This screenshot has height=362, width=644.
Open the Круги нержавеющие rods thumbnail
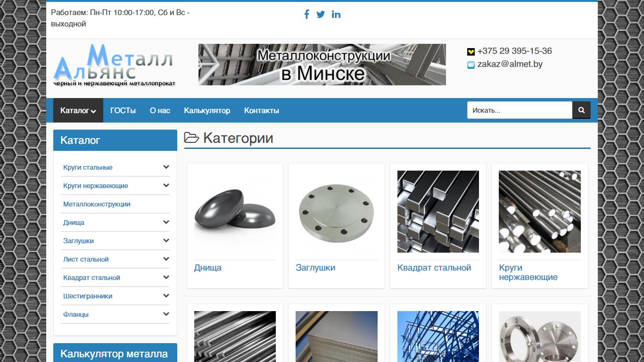click(x=540, y=212)
